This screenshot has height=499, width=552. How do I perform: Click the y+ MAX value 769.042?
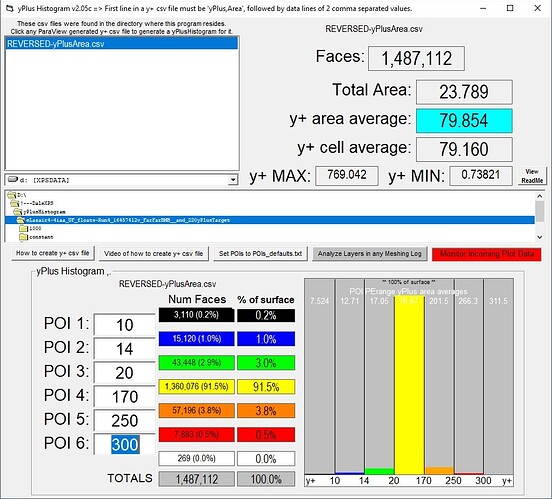click(x=347, y=175)
